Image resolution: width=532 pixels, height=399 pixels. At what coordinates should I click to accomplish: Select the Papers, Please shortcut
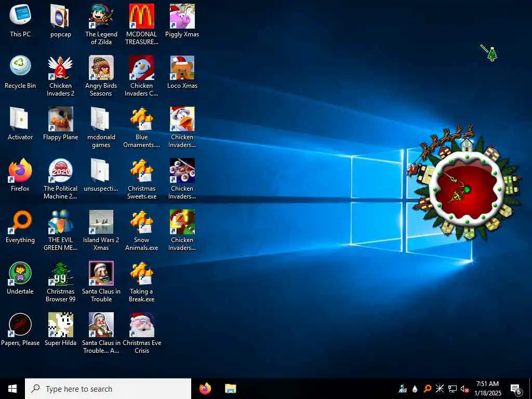tap(20, 329)
